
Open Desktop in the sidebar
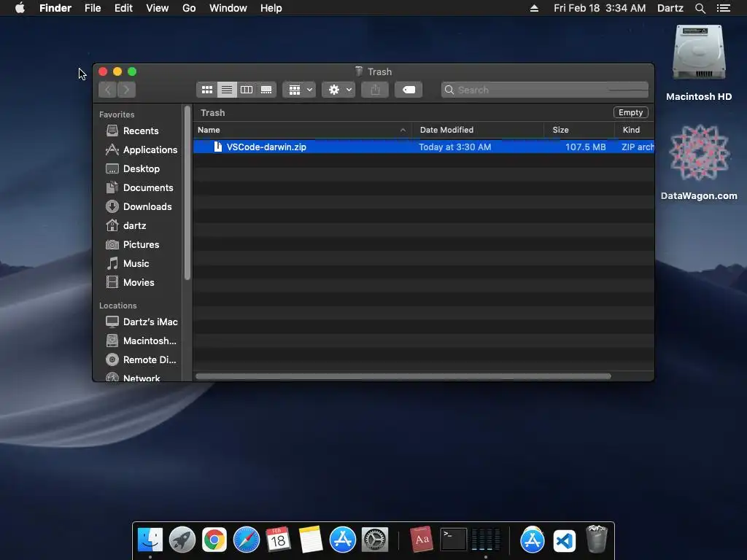(141, 168)
